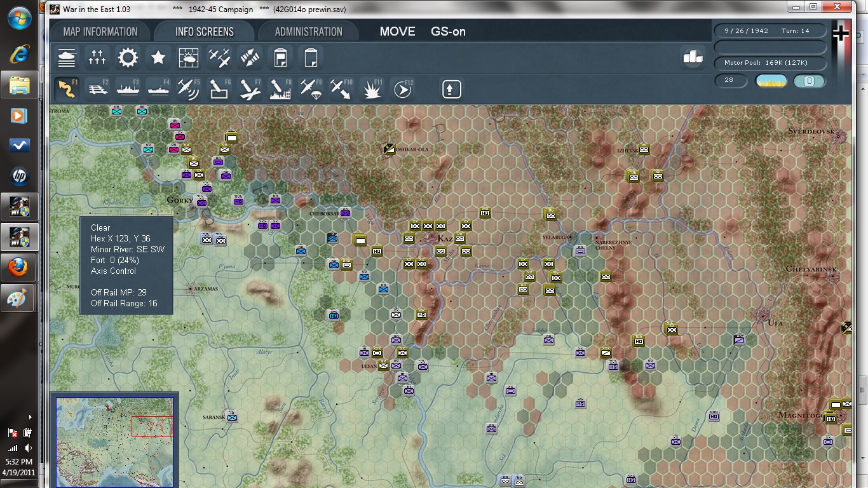
Task: Select the unit counter at Yelabuga
Action: coord(580,251)
